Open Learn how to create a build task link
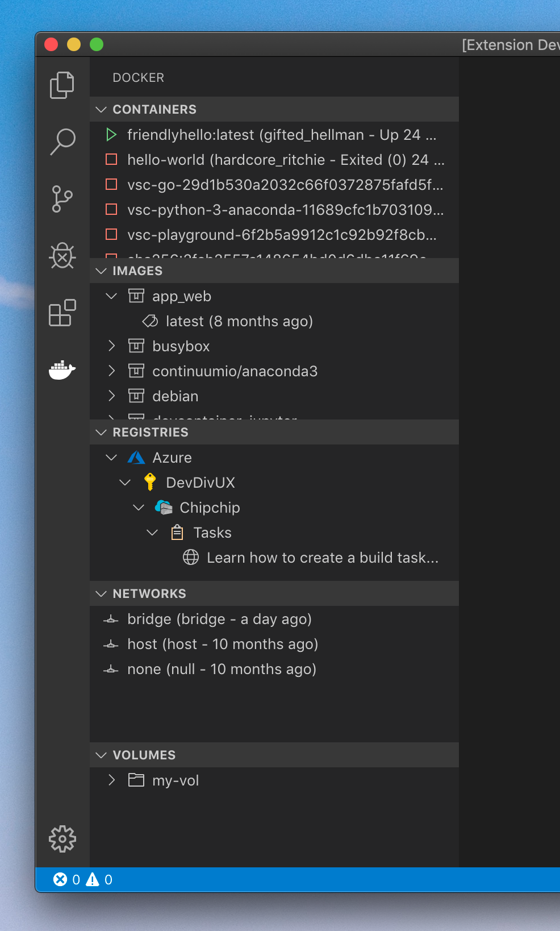Image resolution: width=560 pixels, height=931 pixels. [x=323, y=558]
